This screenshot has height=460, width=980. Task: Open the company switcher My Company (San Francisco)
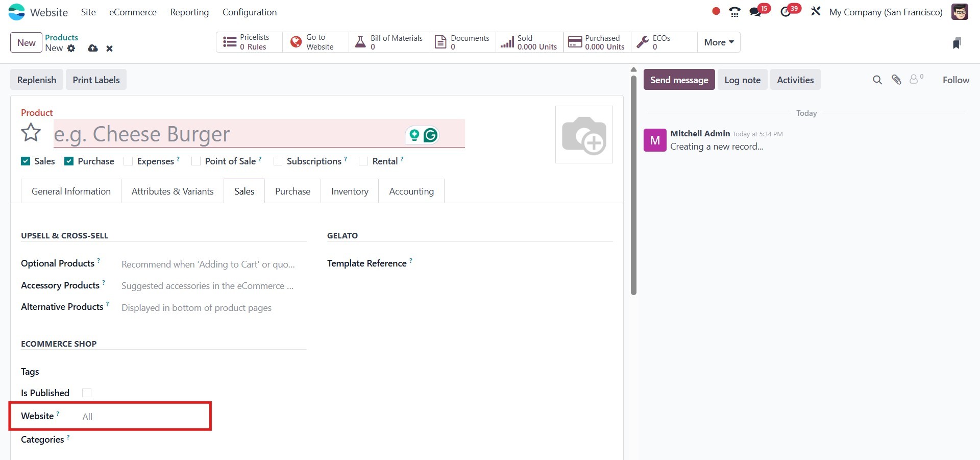[x=886, y=12]
